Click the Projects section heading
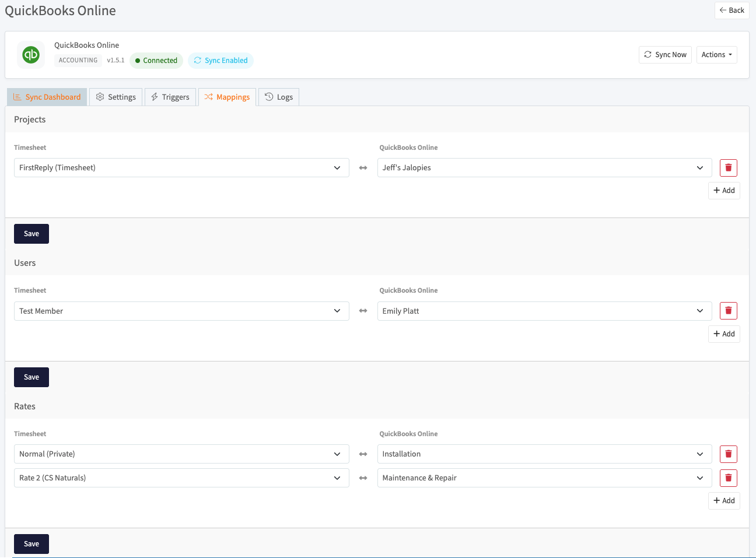Screen dimensions: 756x558 tap(30, 120)
